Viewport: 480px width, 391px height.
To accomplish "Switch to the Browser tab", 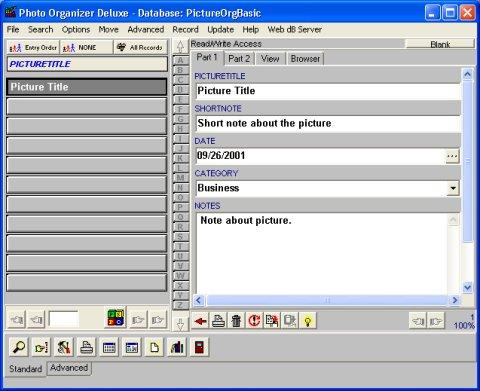I will (305, 59).
